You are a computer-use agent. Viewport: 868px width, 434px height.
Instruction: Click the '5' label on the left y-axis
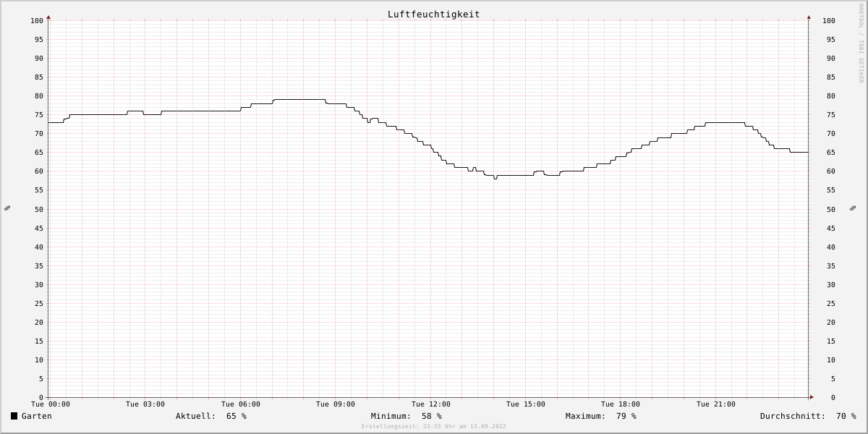coord(41,379)
